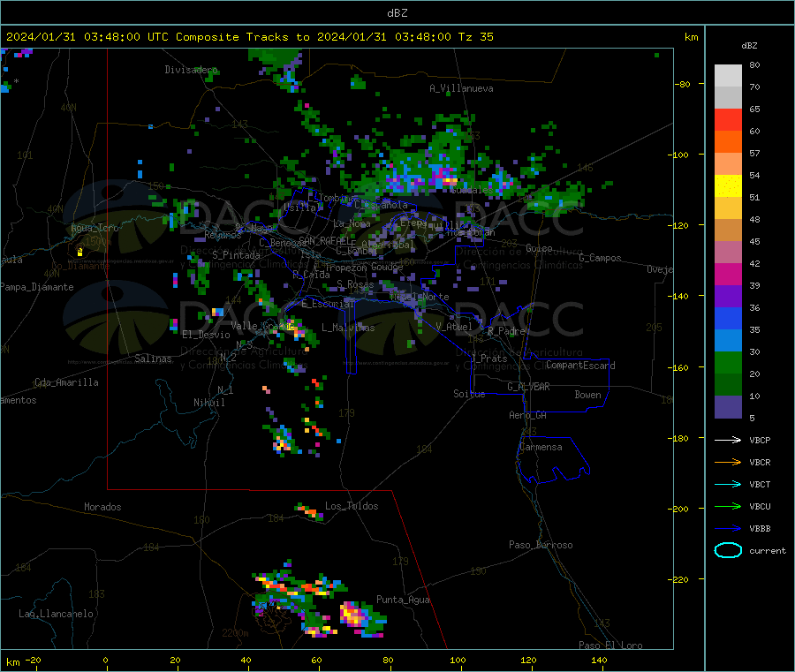Click the J_Prats place label
795x672 pixels.
pos(489,359)
